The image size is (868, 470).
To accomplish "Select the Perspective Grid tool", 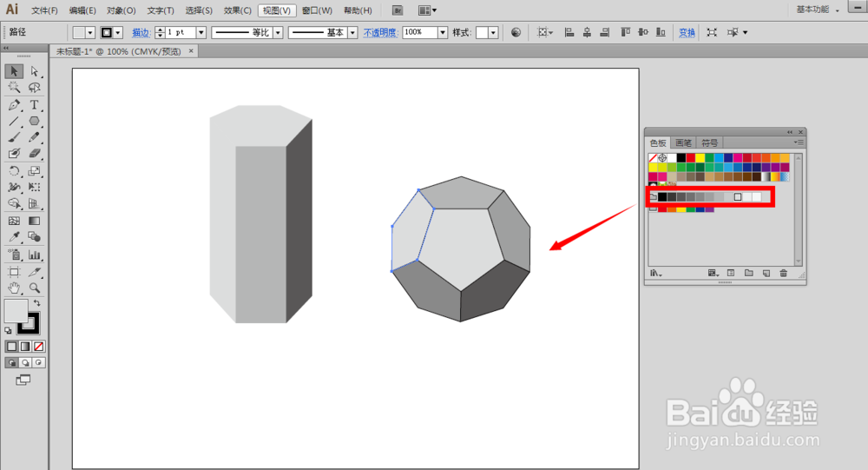I will pyautogui.click(x=35, y=203).
